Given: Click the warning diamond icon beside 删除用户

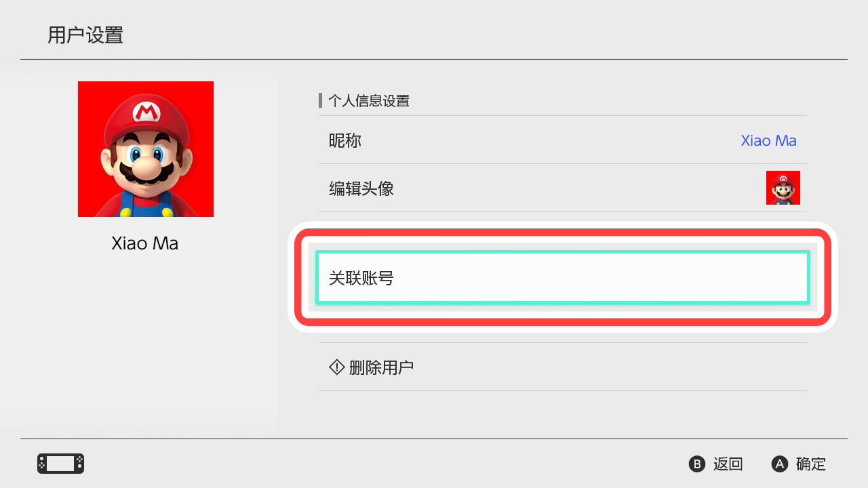Looking at the screenshot, I should [x=336, y=367].
